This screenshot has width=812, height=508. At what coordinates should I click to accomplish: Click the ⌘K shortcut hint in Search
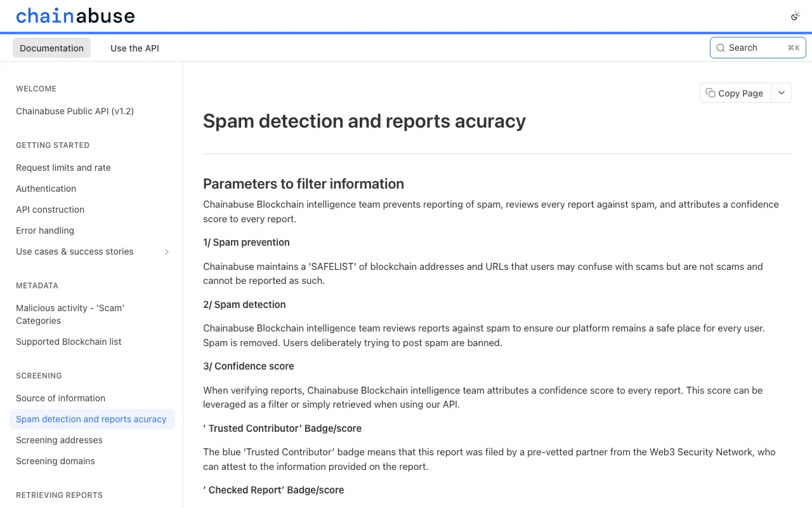(794, 48)
